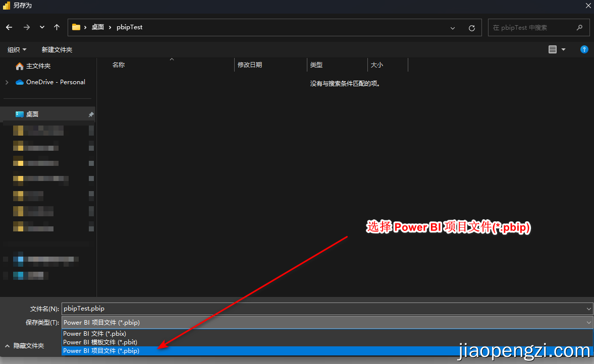Click the folder icon in the address bar
This screenshot has width=594, height=364.
click(x=76, y=28)
